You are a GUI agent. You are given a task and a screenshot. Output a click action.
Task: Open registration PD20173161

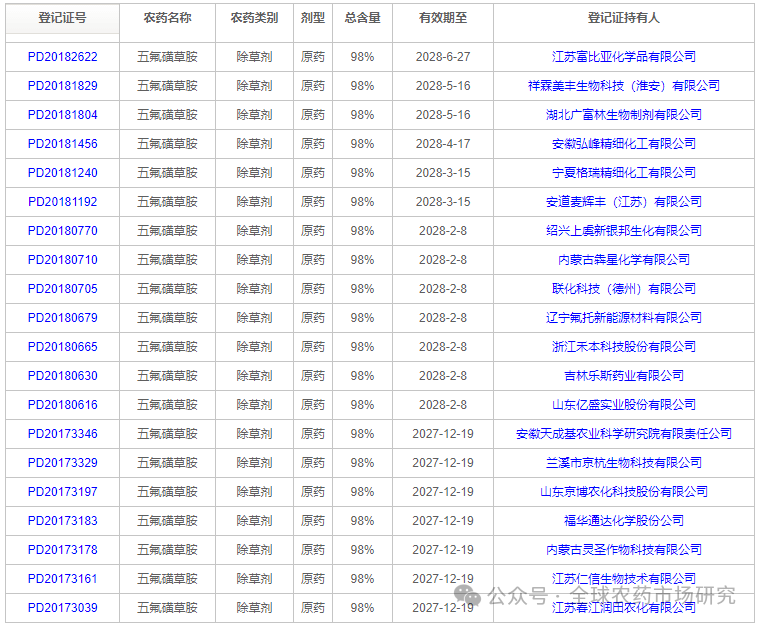pyautogui.click(x=63, y=579)
